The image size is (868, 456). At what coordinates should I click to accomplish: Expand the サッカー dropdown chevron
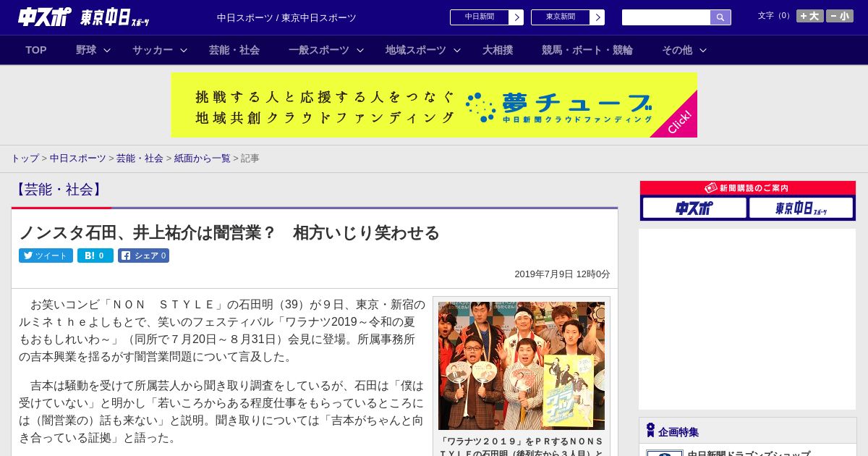pyautogui.click(x=184, y=50)
